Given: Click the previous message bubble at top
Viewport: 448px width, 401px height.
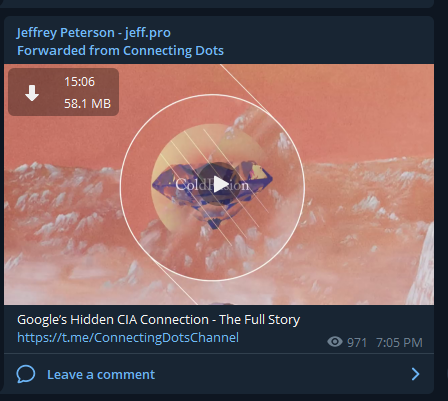Looking at the screenshot, I should click(x=217, y=4).
